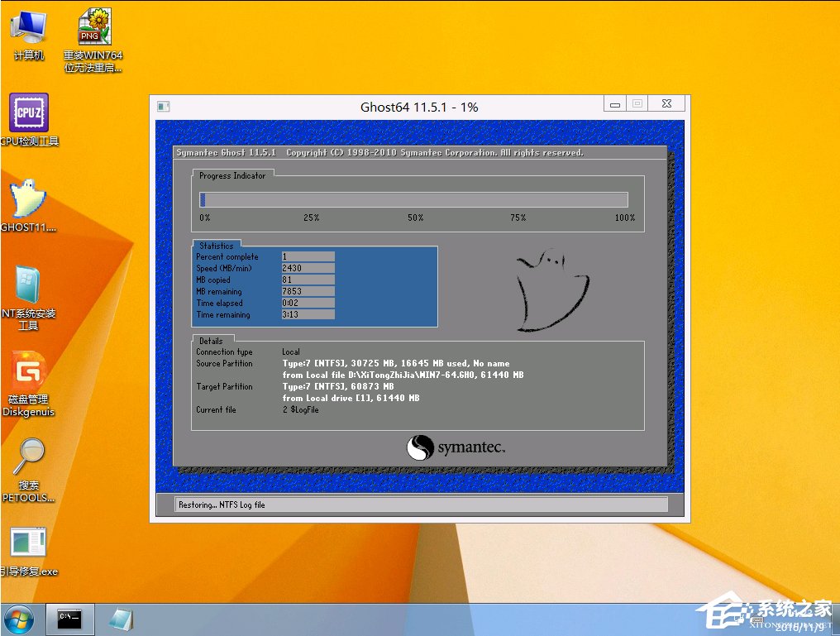
Task: Click the "Restoring... NTFS Log file" status bar
Action: click(420, 504)
